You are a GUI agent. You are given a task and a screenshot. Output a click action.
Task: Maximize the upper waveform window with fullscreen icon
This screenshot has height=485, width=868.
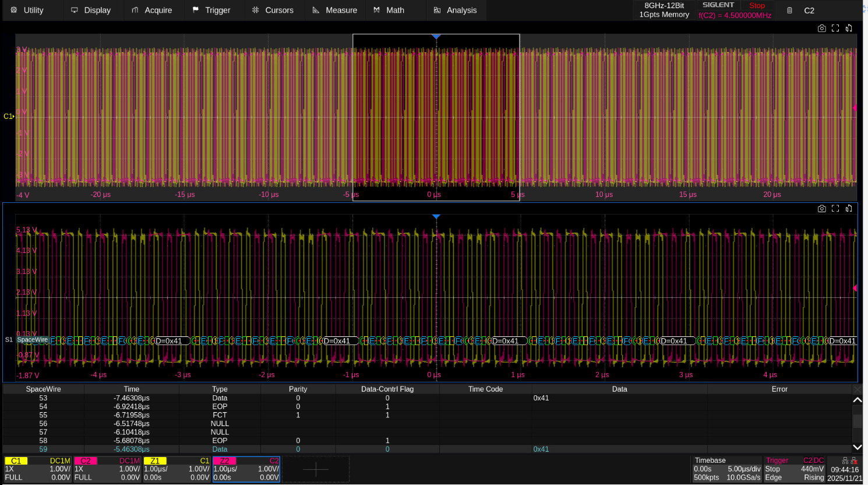click(x=835, y=28)
